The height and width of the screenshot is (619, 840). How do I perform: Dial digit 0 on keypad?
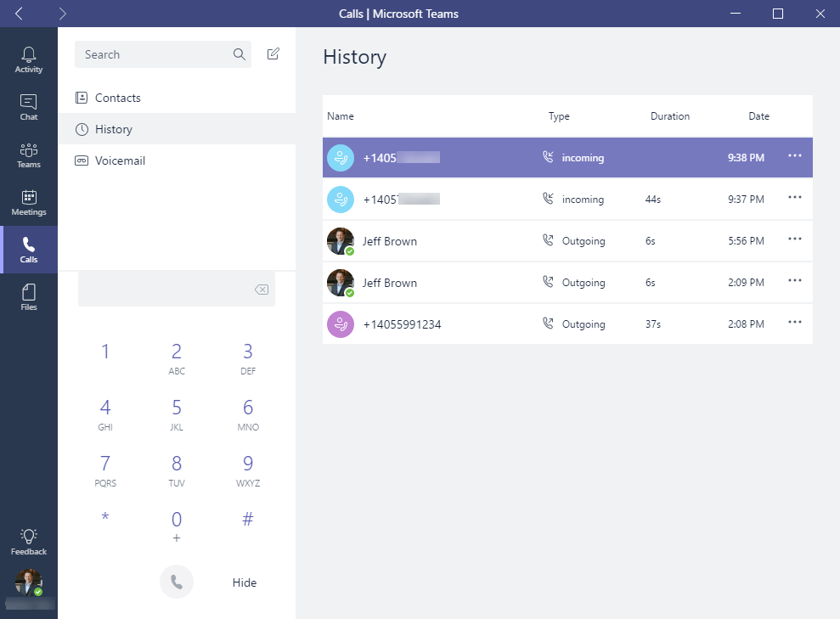point(177,526)
